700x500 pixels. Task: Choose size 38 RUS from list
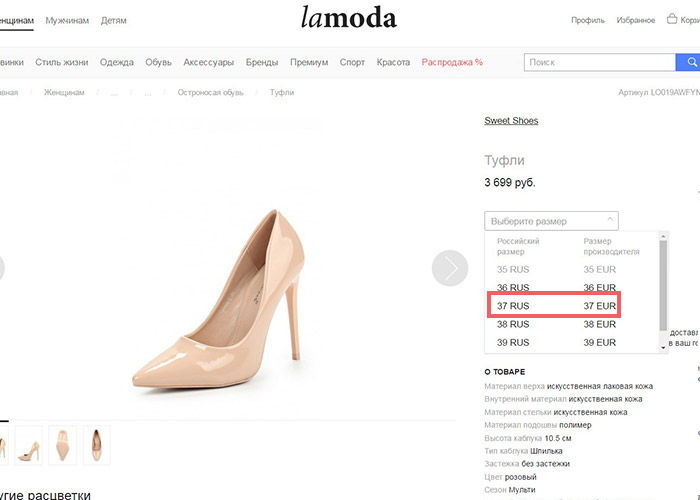pyautogui.click(x=554, y=324)
